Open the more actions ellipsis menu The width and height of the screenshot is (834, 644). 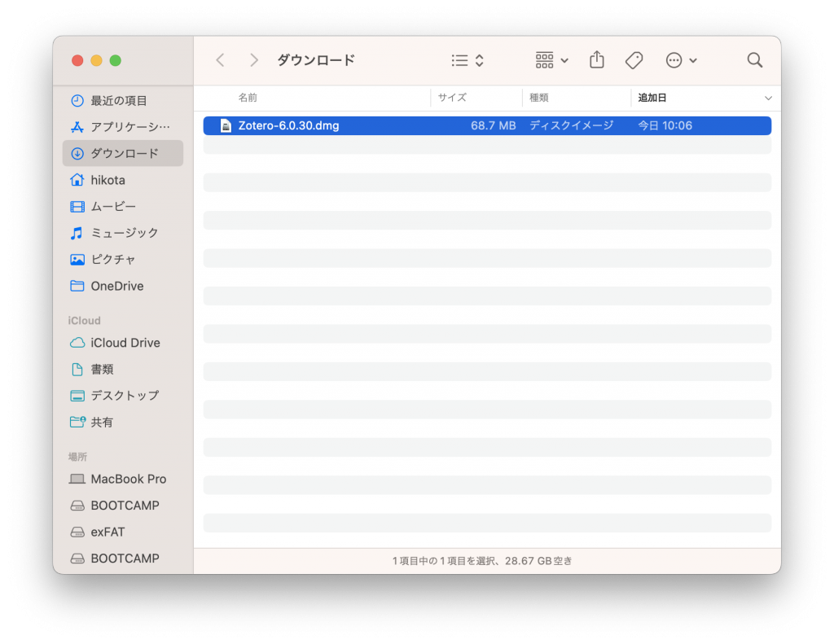(682, 60)
